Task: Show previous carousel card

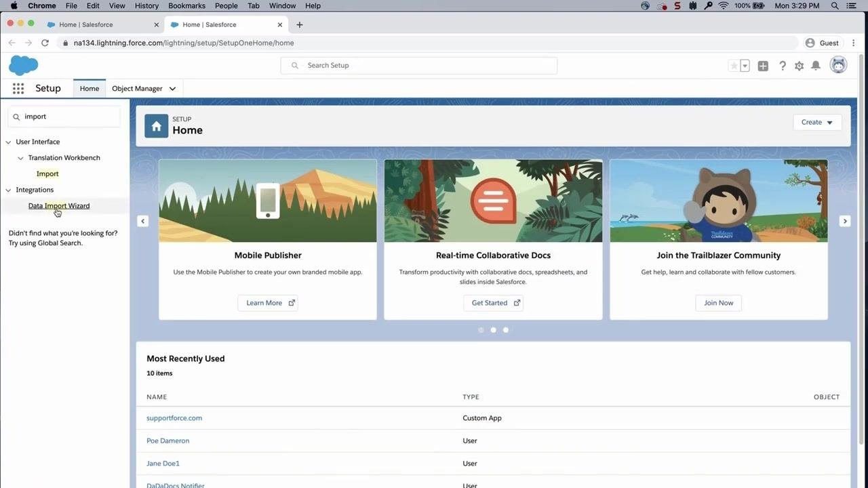Action: tap(142, 221)
